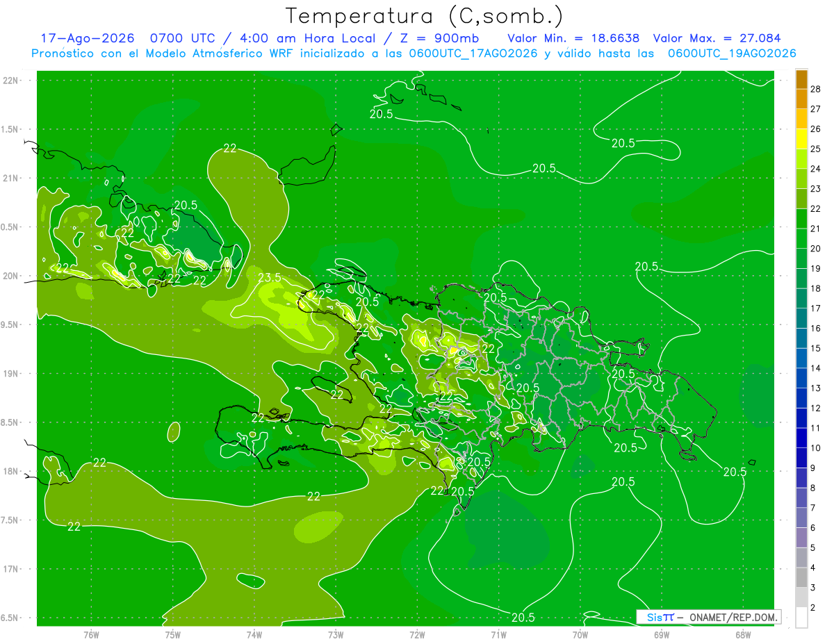Click the color bar label 26
The height and width of the screenshot is (644, 834).
click(816, 129)
